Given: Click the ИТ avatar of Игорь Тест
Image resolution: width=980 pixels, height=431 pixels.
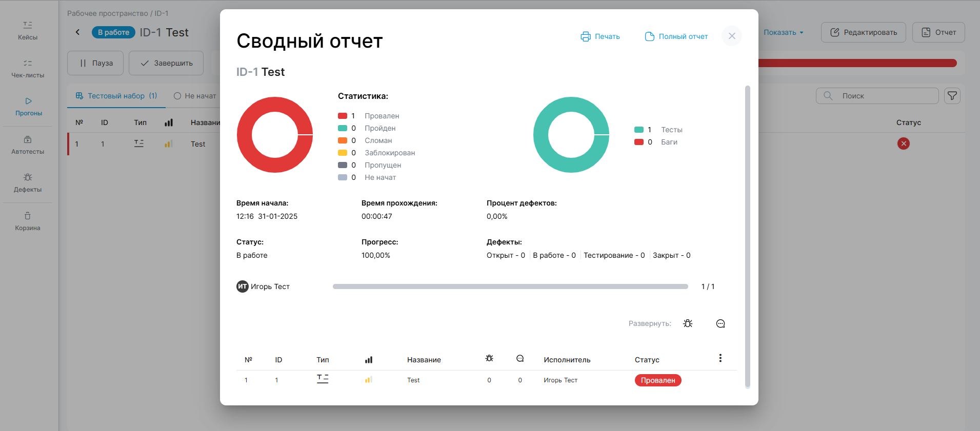Looking at the screenshot, I should pos(243,286).
